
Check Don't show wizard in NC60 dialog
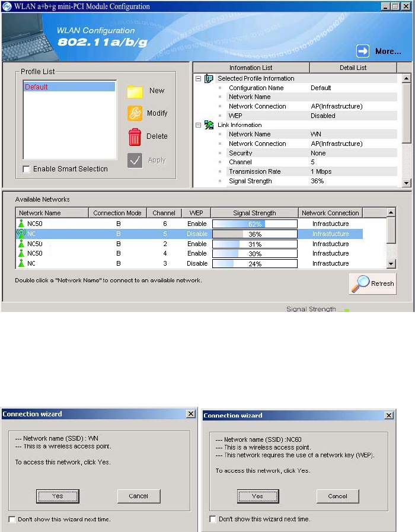pyautogui.click(x=213, y=519)
